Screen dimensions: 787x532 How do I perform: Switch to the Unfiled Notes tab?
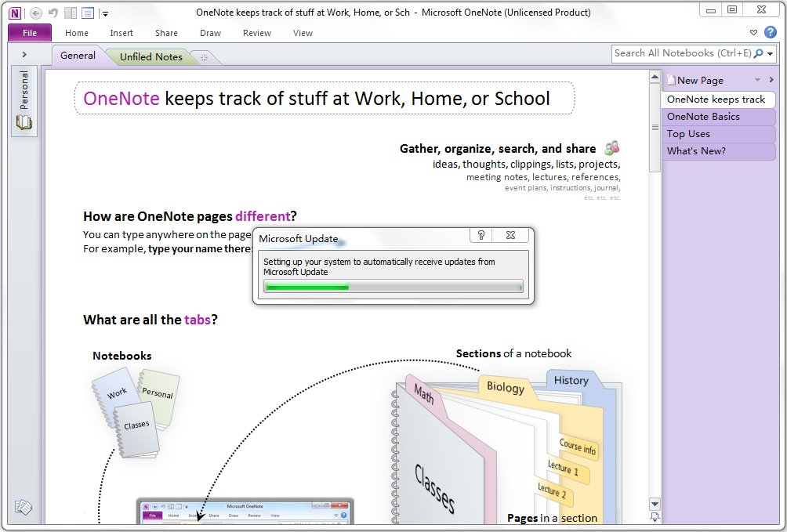click(x=150, y=56)
